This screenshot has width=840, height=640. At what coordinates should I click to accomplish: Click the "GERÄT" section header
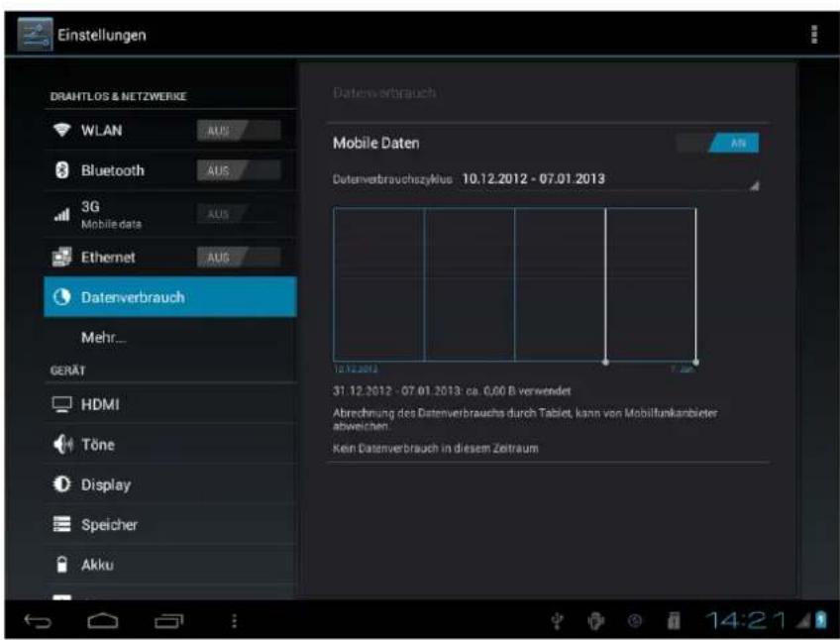(67, 371)
